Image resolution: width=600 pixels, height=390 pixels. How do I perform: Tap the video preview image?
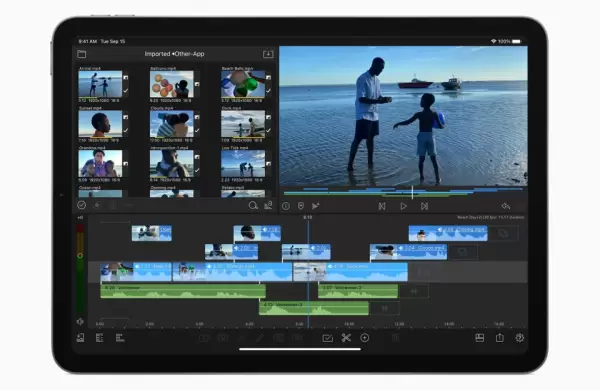click(403, 116)
